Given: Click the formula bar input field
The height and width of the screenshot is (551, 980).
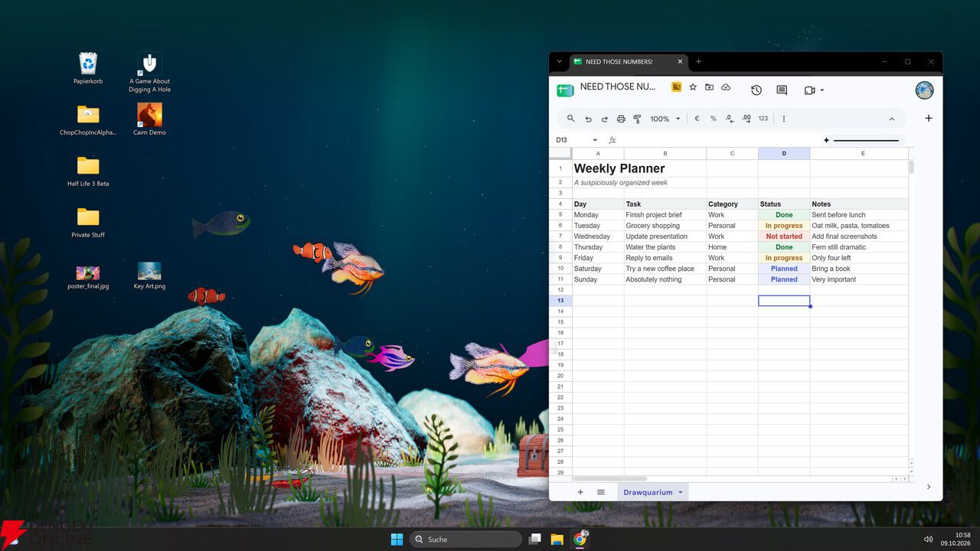Looking at the screenshot, I should pyautogui.click(x=717, y=140).
